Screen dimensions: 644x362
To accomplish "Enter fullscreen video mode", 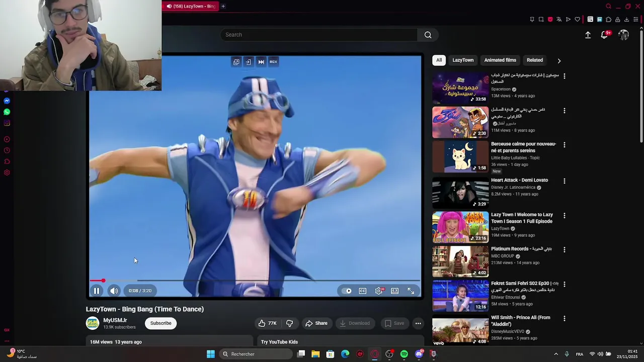I will point(411,291).
